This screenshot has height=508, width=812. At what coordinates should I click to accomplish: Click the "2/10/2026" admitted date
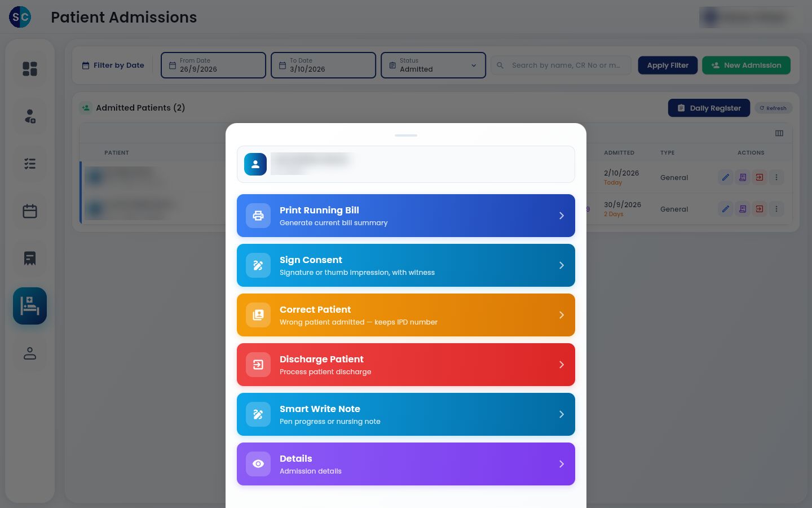tap(621, 173)
